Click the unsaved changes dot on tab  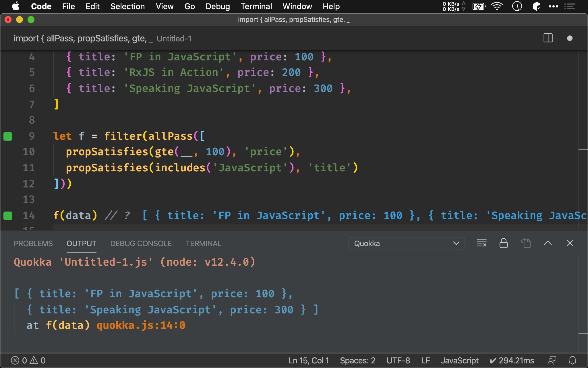(x=570, y=38)
